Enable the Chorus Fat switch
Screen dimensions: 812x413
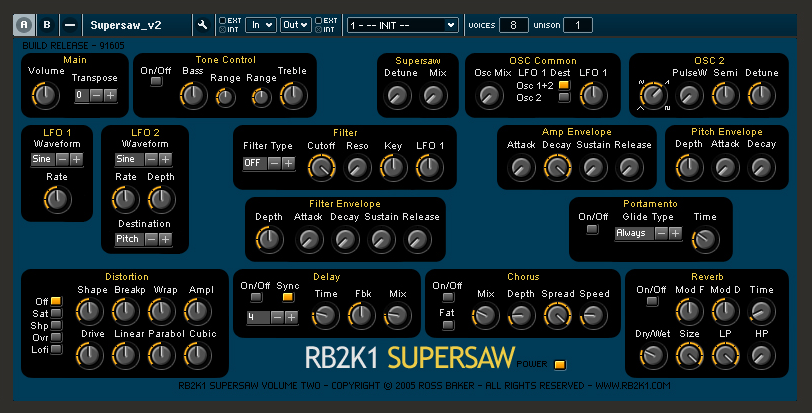click(449, 325)
